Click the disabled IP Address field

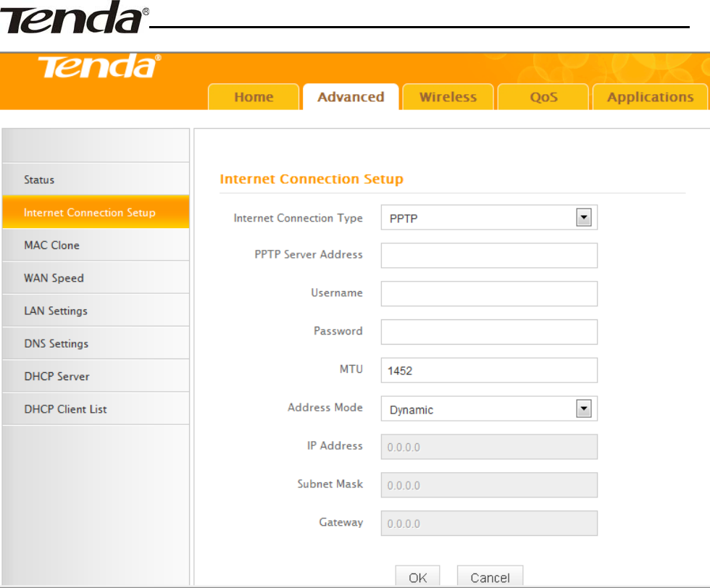(489, 447)
